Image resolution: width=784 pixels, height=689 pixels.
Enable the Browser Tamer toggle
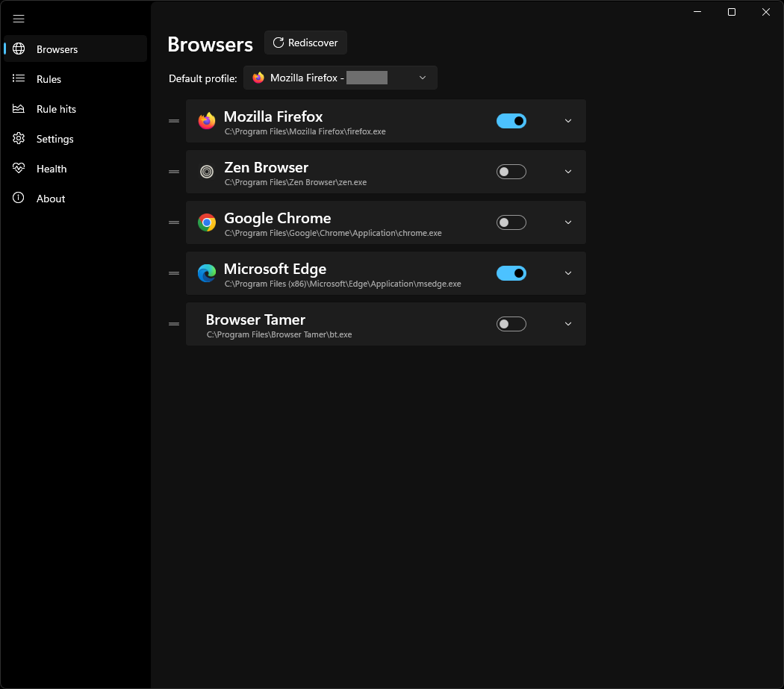[x=511, y=324]
